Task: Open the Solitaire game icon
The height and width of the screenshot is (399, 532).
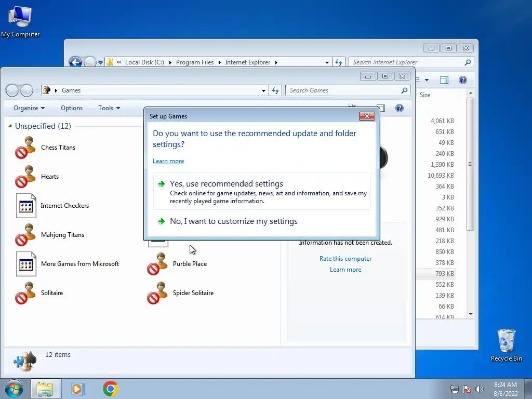Action: coord(25,293)
